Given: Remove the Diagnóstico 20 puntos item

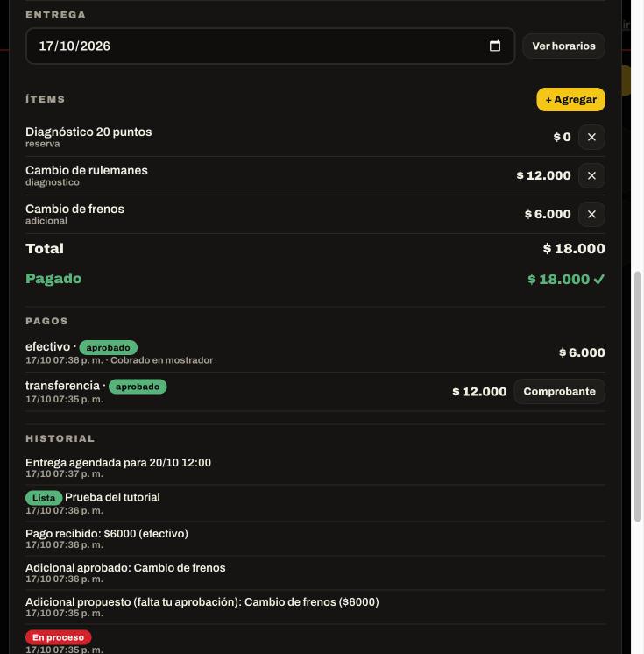Looking at the screenshot, I should (591, 137).
